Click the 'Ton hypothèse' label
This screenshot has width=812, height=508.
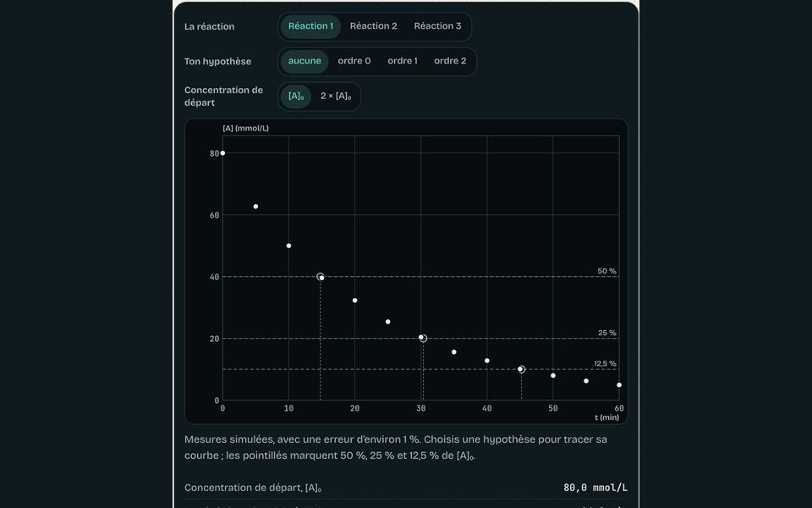pos(217,61)
